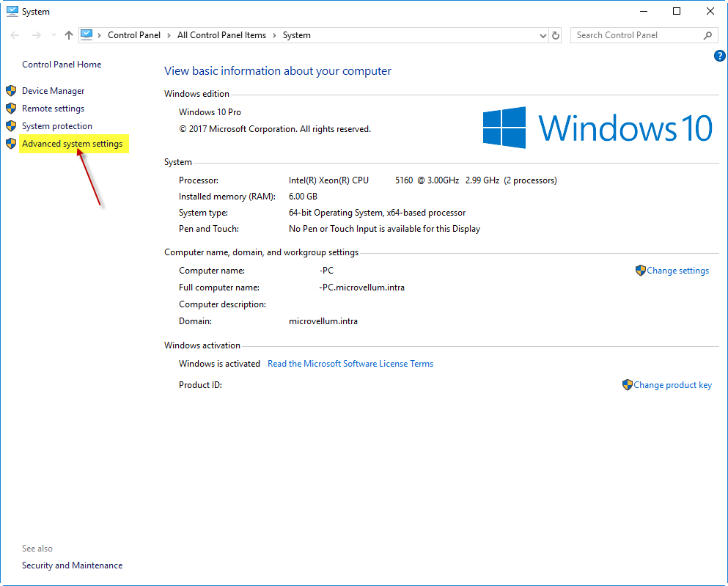This screenshot has height=586, width=728.
Task: Select Control Panel in the breadcrumb
Action: [134, 35]
